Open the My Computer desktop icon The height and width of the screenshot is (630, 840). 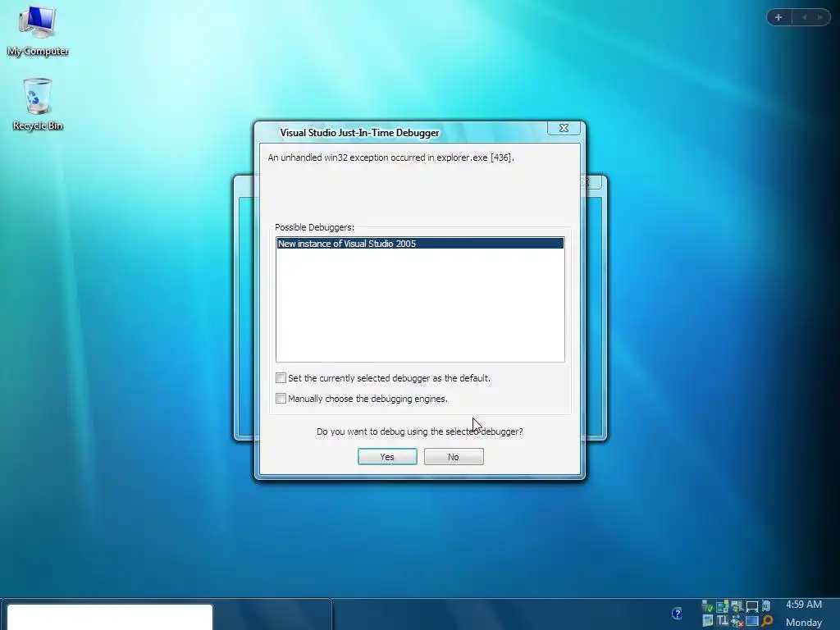pos(38,31)
